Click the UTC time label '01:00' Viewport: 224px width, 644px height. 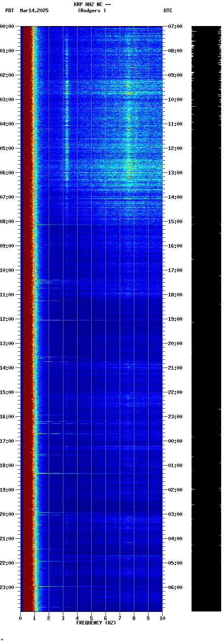click(175, 466)
